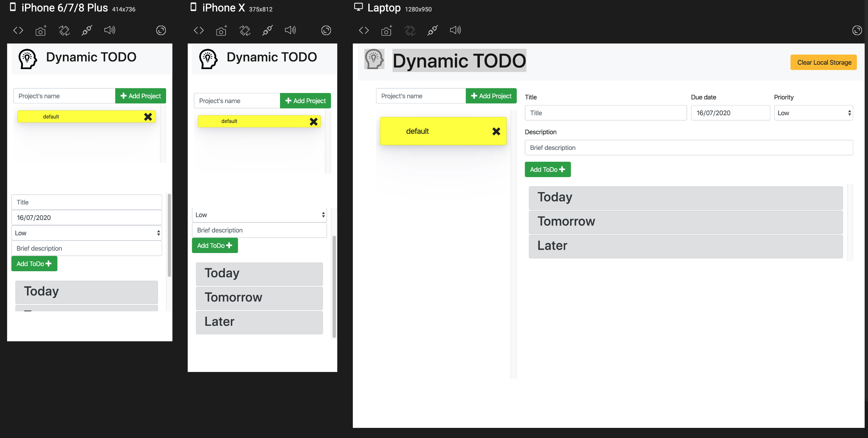Remove default project X in iPhone Plus view
Image resolution: width=868 pixels, height=438 pixels.
[148, 117]
